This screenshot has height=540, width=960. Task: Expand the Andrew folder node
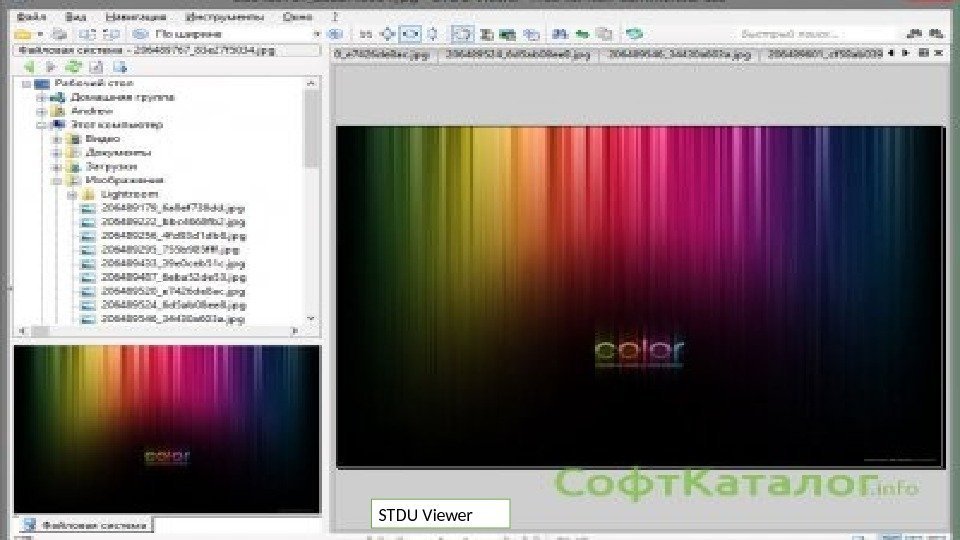tap(41, 111)
